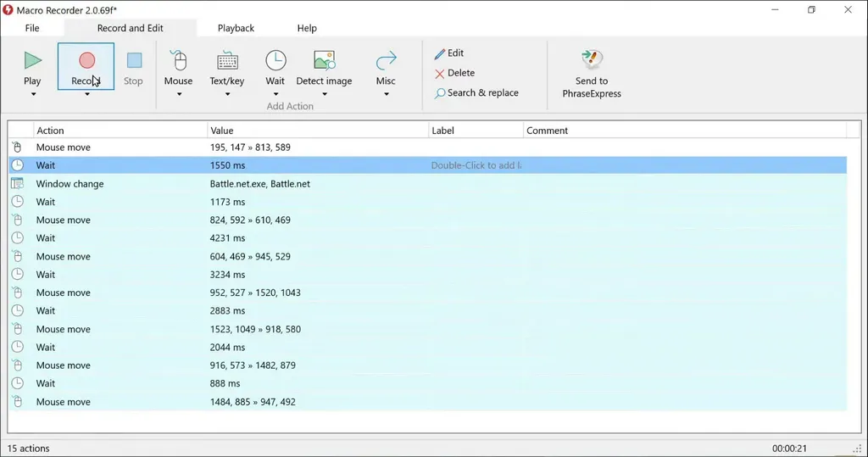Click the blue Stop square icon
This screenshot has width=868, height=457.
coord(134,60)
